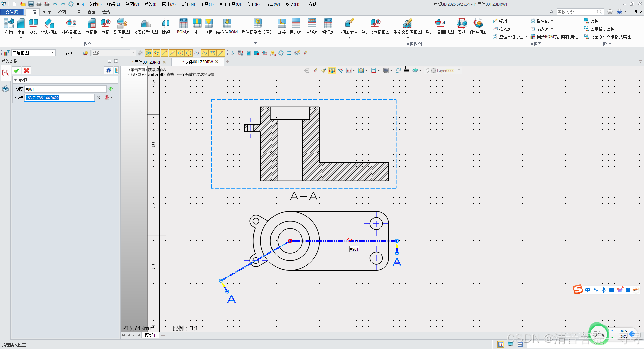The height and width of the screenshot is (349, 644).
Task: Toggle the midpoint line snap filter
Action: [x=172, y=53]
